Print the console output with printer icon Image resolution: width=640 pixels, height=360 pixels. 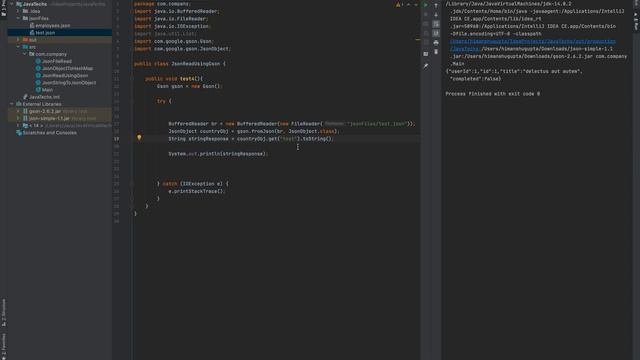click(x=436, y=43)
